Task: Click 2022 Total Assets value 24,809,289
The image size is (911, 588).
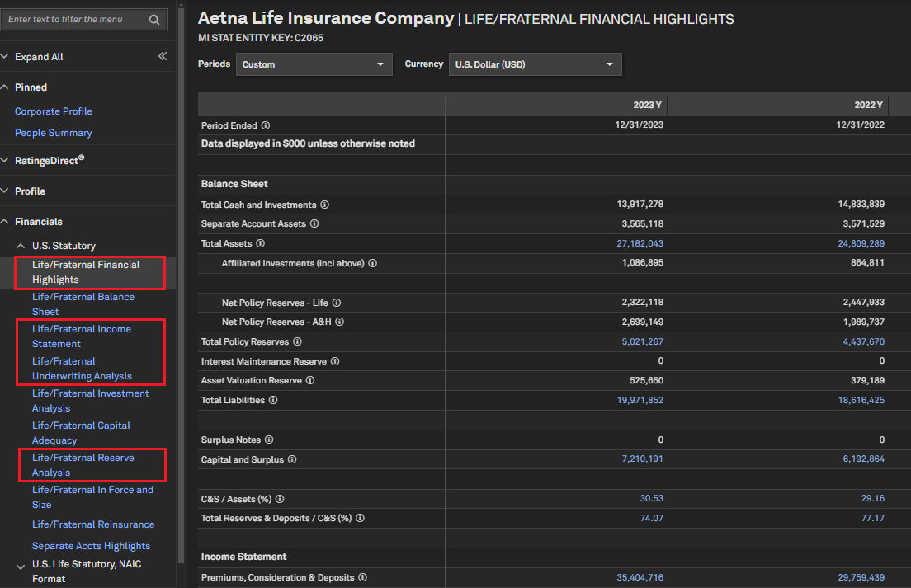Action: pyautogui.click(x=861, y=243)
